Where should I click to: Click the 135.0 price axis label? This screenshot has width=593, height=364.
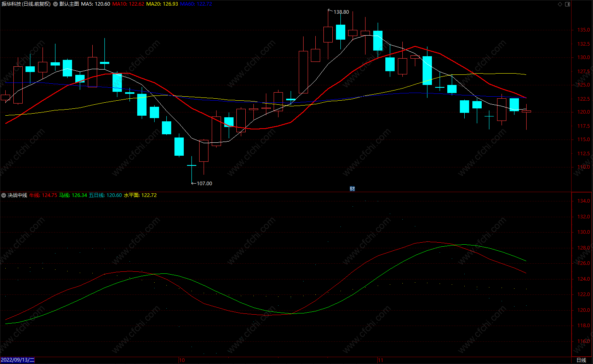point(583,30)
